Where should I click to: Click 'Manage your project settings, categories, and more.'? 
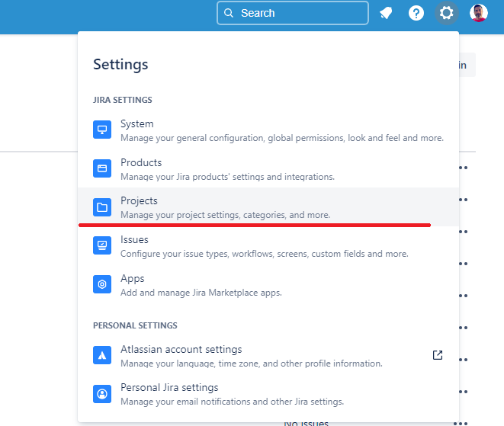(x=226, y=215)
